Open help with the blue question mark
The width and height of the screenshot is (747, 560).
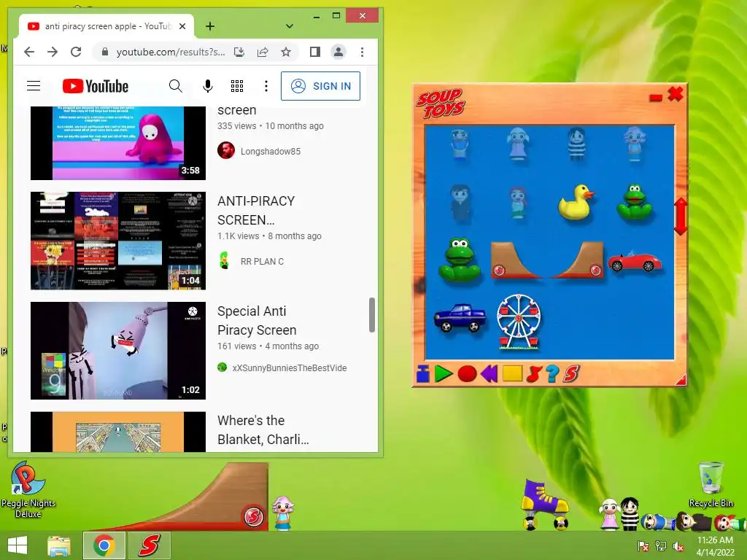click(553, 374)
